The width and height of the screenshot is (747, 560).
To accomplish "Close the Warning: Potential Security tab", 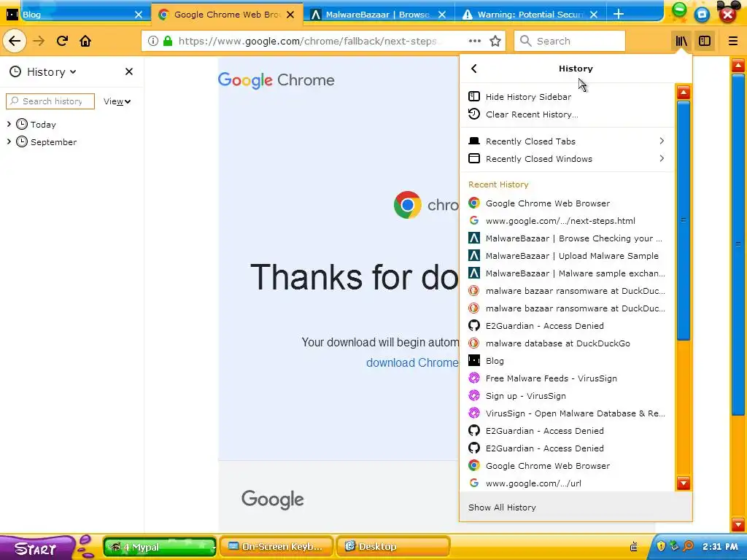I will tap(594, 15).
